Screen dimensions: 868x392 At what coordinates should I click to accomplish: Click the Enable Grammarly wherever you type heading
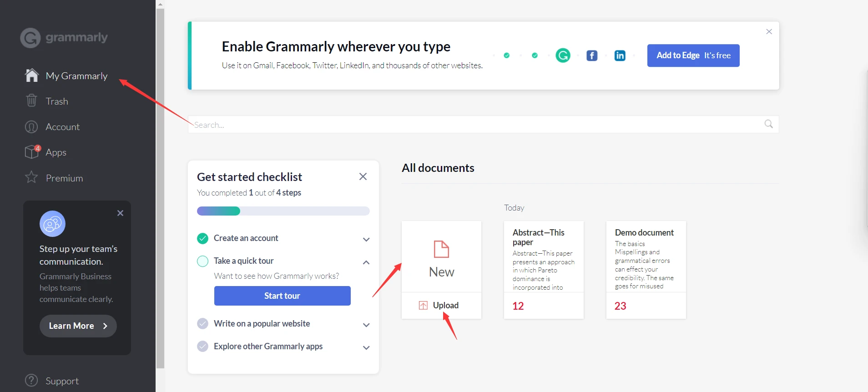coord(336,46)
